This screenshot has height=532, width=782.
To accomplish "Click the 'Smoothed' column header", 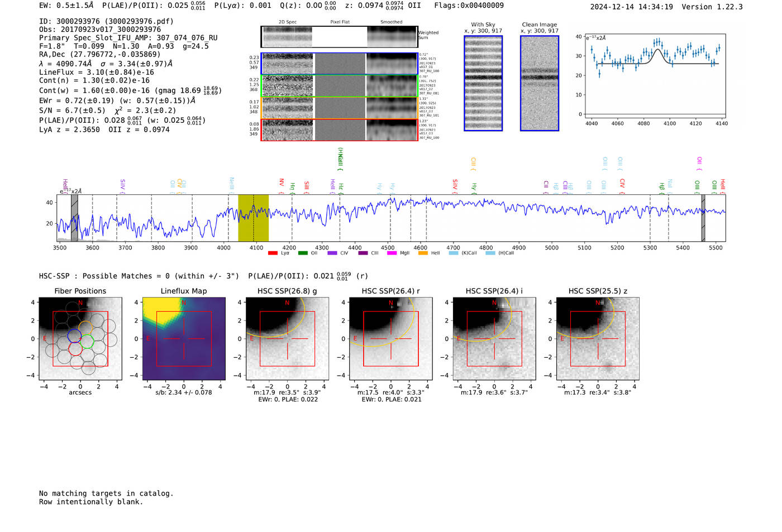I will pyautogui.click(x=392, y=22).
